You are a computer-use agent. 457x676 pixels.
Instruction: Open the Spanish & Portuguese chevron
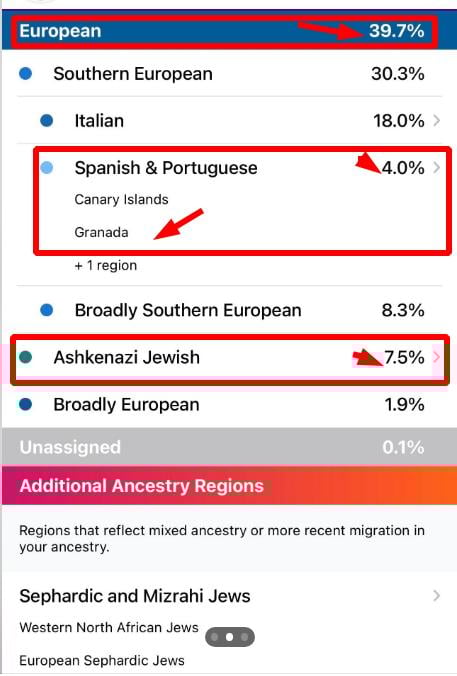[x=437, y=167]
